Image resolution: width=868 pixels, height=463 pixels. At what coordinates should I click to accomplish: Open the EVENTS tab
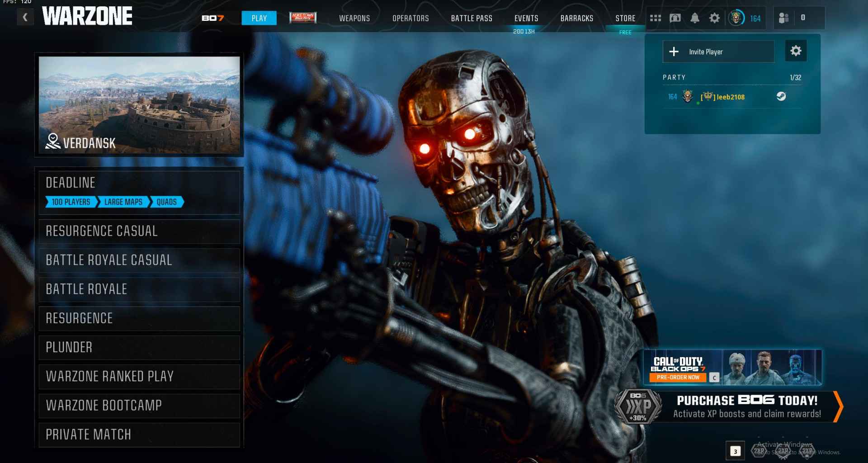(526, 18)
